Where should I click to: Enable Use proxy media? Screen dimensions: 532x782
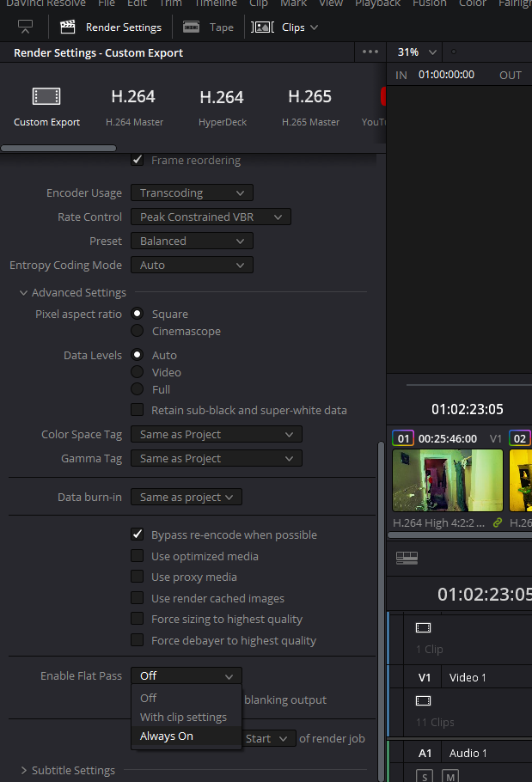tap(138, 577)
